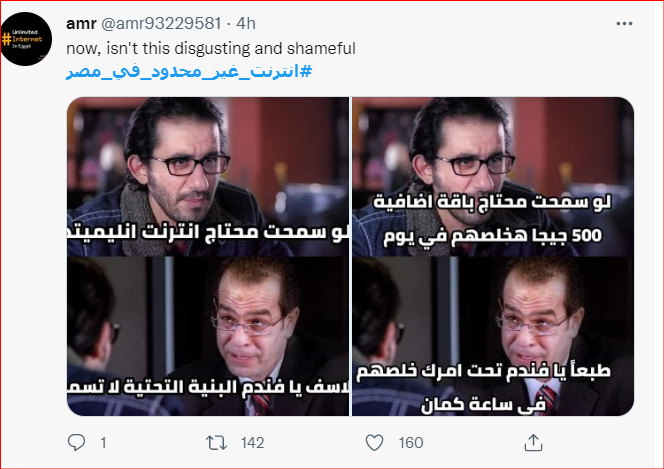This screenshot has width=664, height=469.
Task: Open amr's black profile avatar
Action: tap(26, 39)
